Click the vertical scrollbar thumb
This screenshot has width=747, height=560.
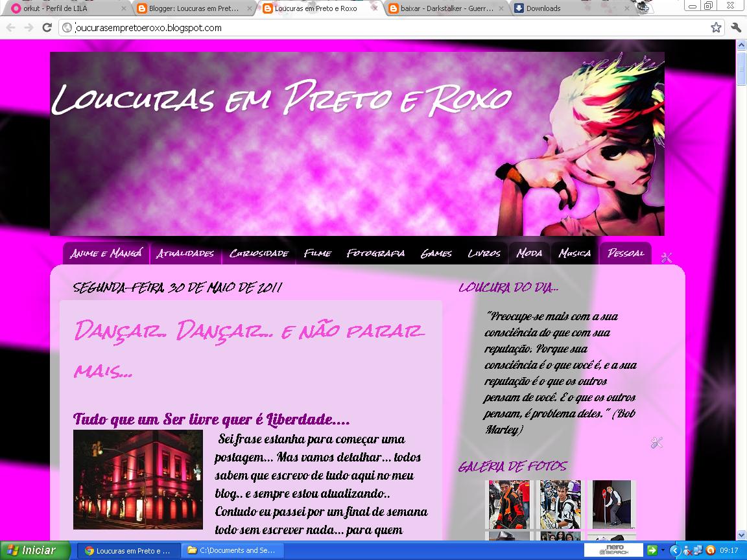pyautogui.click(x=741, y=68)
